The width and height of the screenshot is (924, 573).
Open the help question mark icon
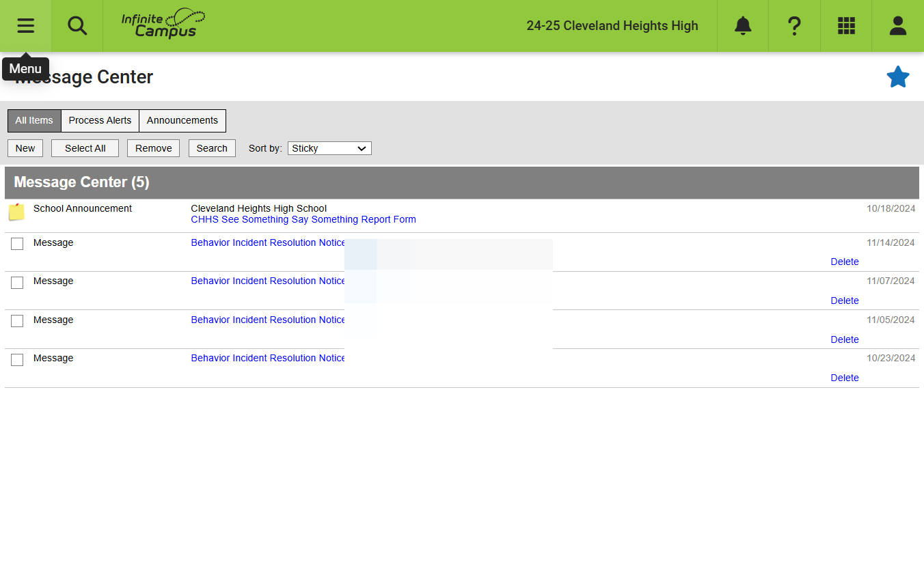point(794,26)
